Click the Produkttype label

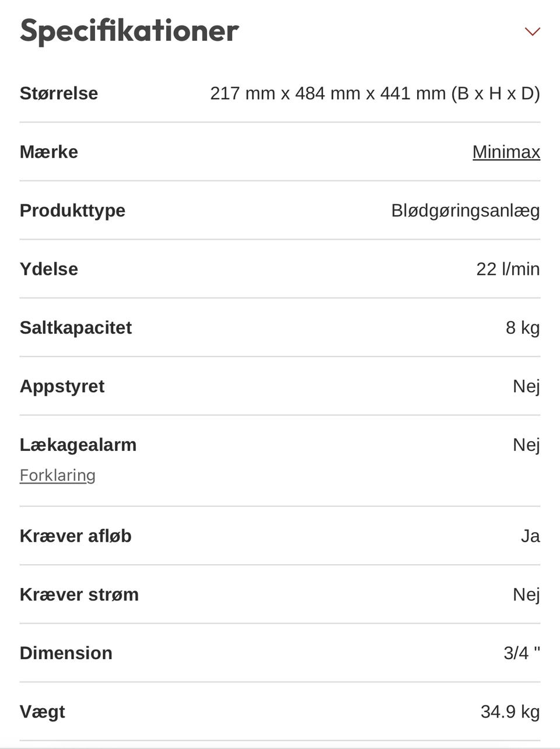(x=72, y=211)
